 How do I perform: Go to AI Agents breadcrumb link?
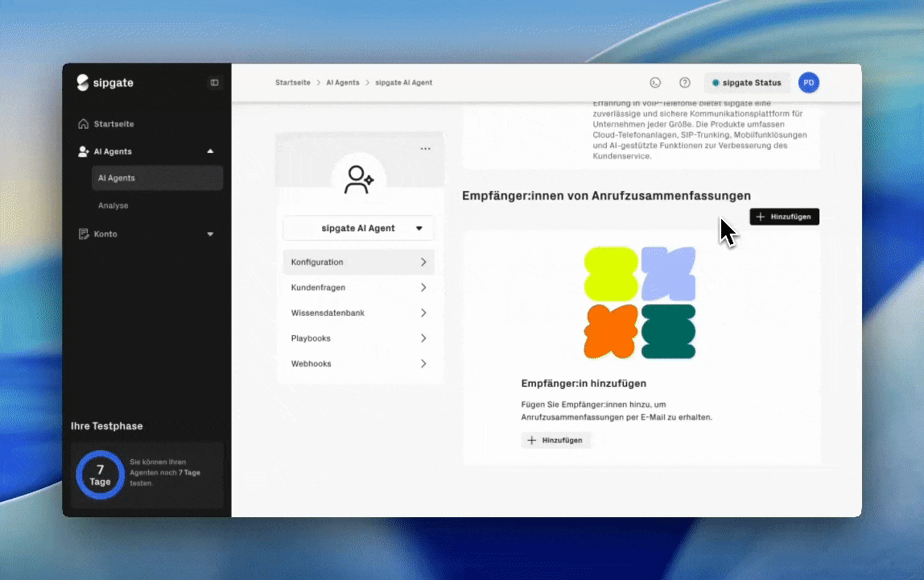point(342,83)
